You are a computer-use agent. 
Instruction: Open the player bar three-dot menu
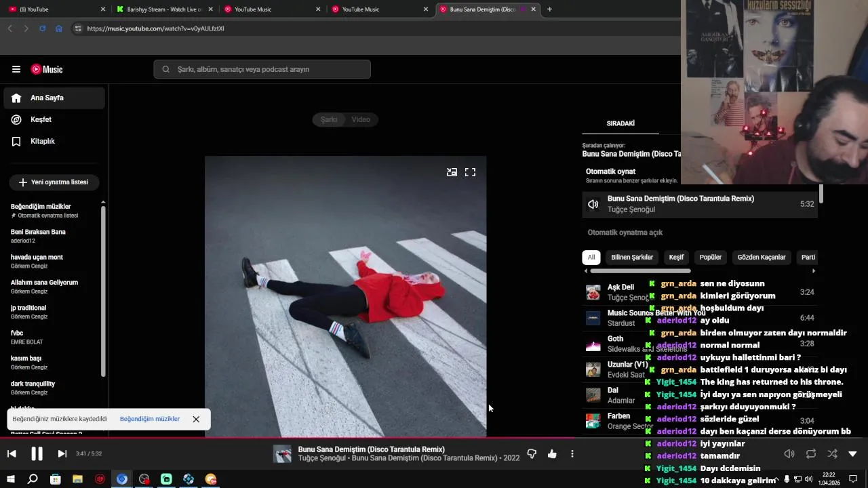[x=572, y=453]
